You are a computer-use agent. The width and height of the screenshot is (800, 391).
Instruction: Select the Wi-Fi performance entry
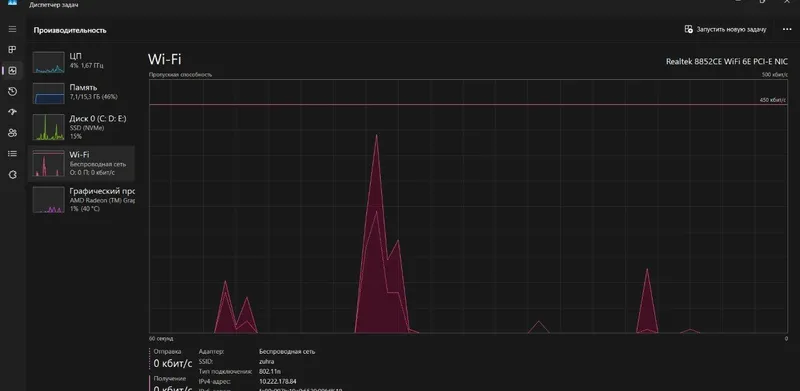(x=82, y=163)
